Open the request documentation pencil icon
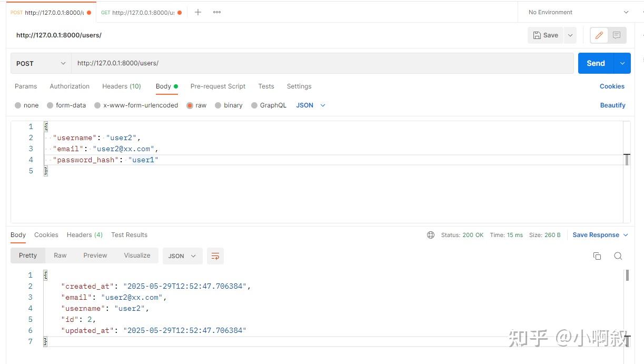 (x=599, y=35)
